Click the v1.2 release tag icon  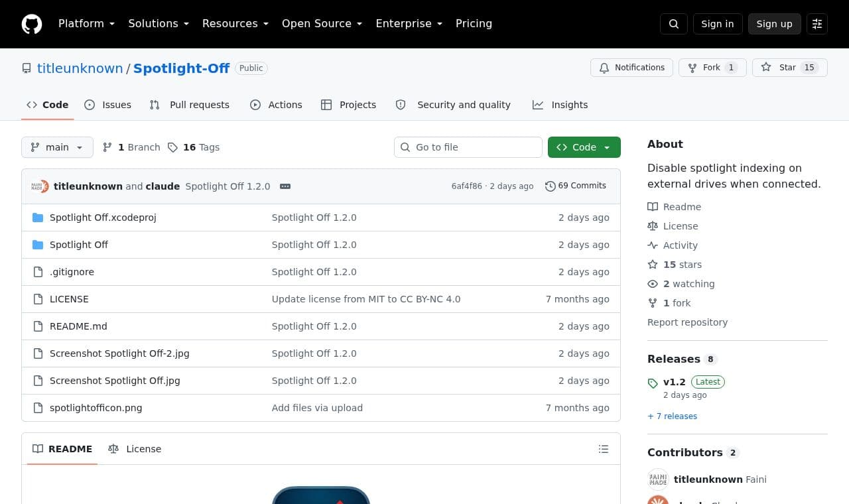click(x=653, y=383)
